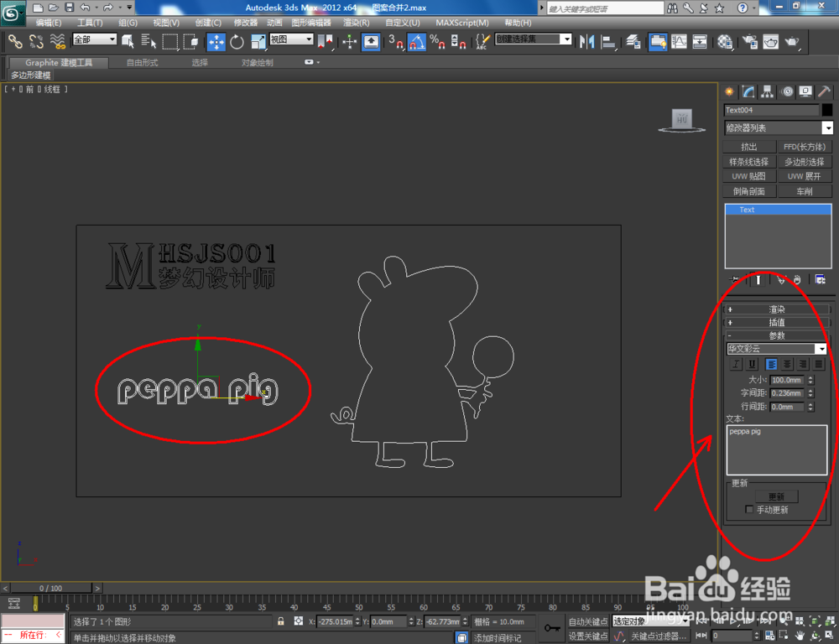
Task: Open Render Setup dialog
Action: coord(750,41)
